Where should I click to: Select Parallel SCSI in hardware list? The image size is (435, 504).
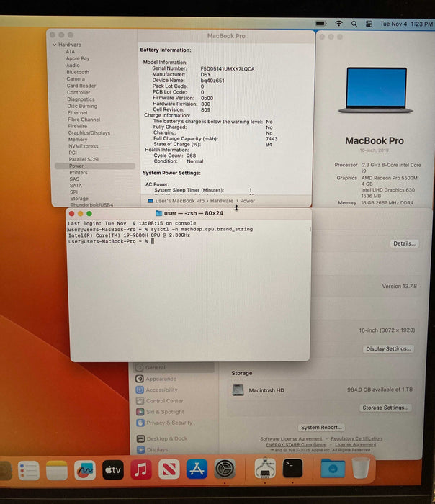(x=84, y=159)
